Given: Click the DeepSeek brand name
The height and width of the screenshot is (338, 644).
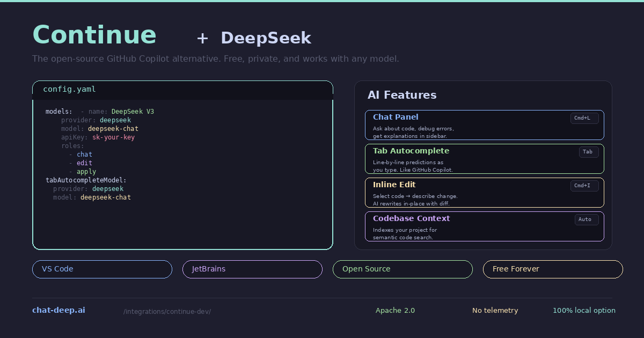Looking at the screenshot, I should tap(266, 38).
